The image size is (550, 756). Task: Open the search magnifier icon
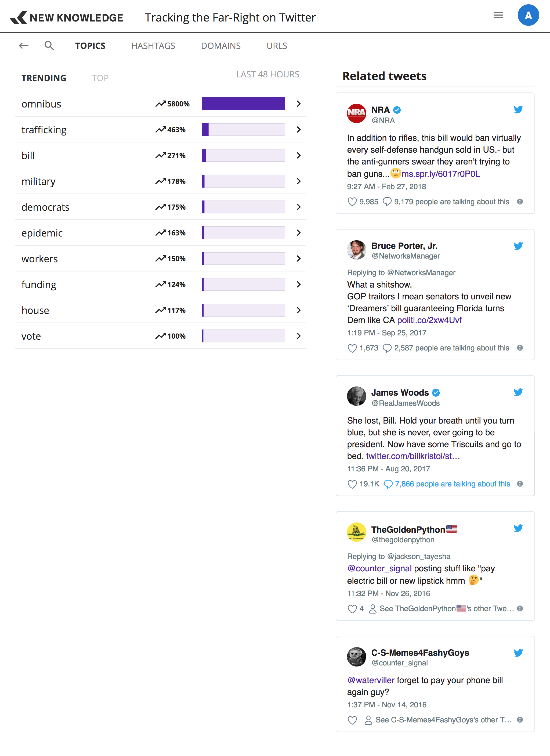(49, 45)
